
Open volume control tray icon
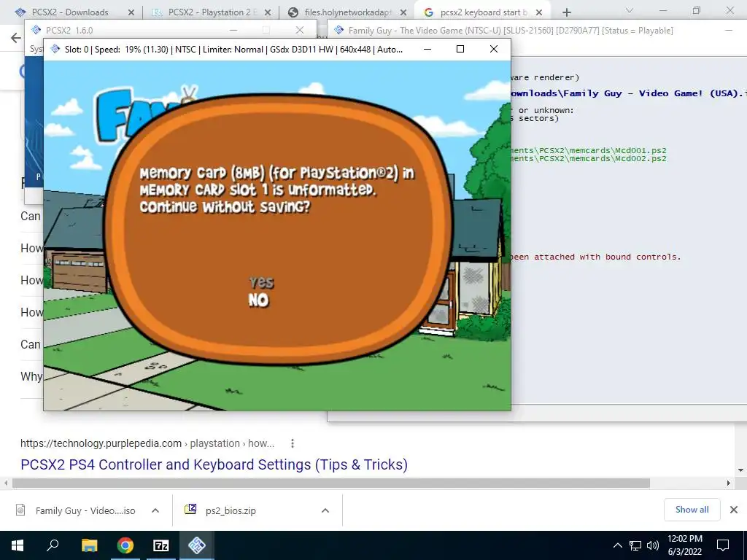pos(653,545)
